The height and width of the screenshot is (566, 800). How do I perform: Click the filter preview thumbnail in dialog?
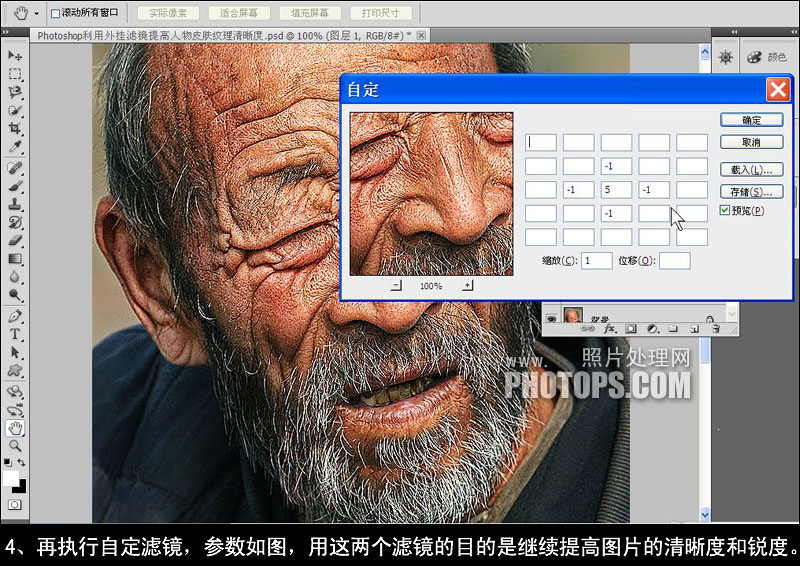tap(432, 194)
